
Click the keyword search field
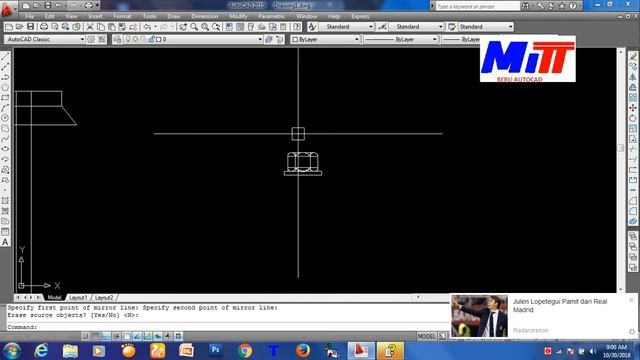pos(478,6)
